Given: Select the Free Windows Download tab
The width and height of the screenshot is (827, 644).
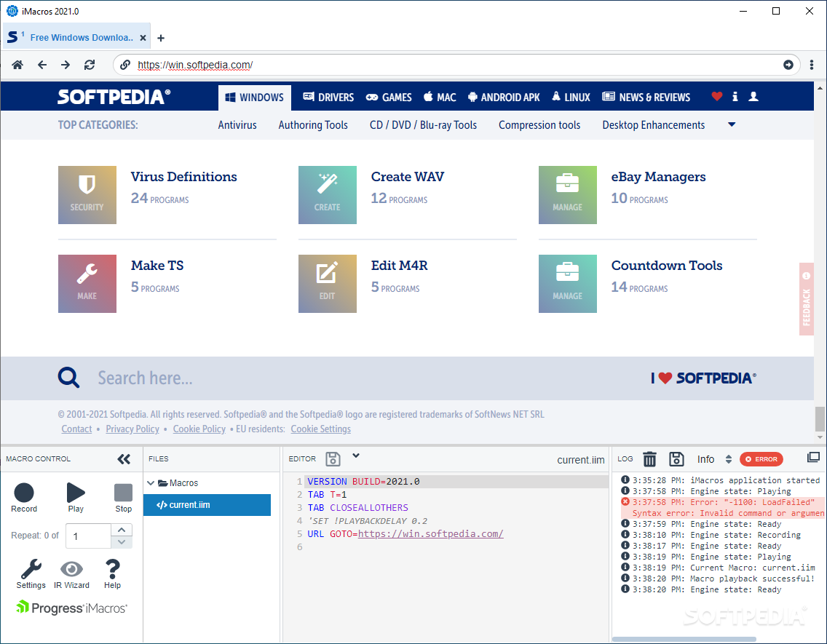Looking at the screenshot, I should (x=77, y=37).
